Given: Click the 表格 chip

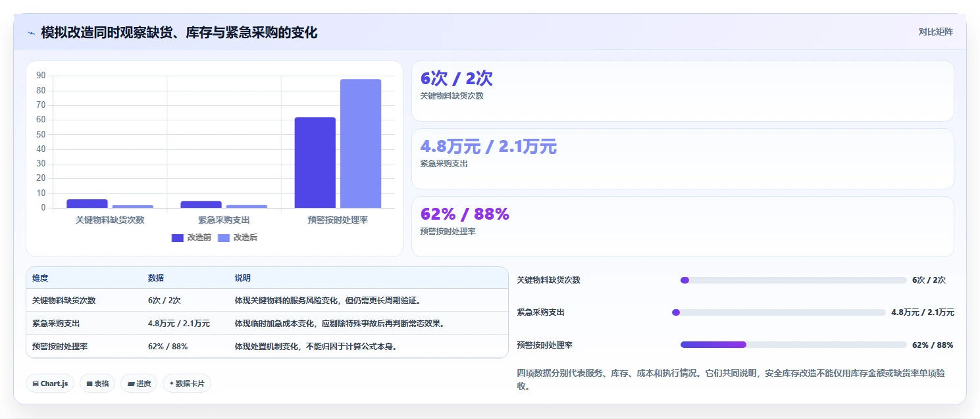Looking at the screenshot, I should tap(97, 383).
